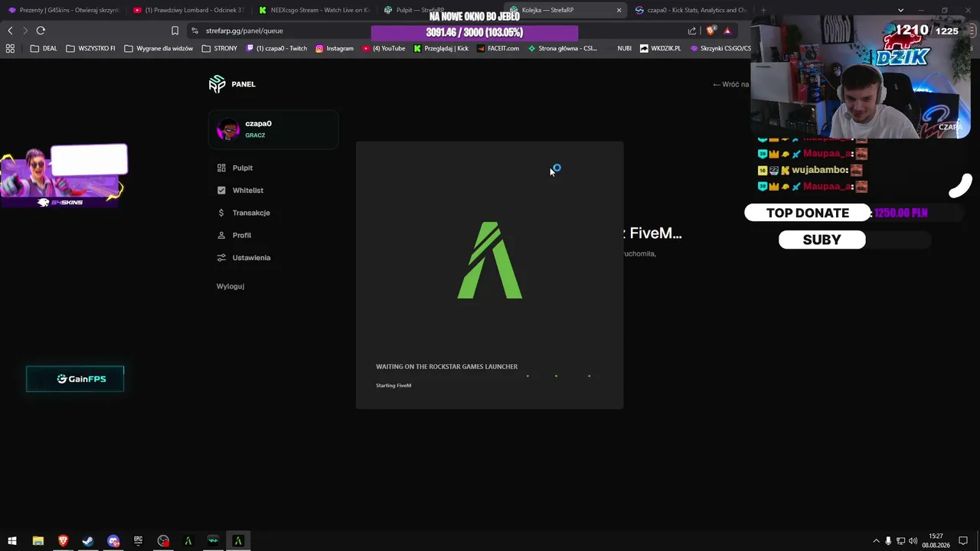Viewport: 980px width, 551px height.
Task: Open the Windows Start menu
Action: (12, 541)
